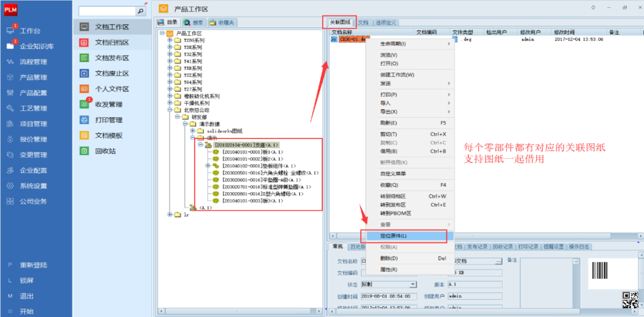Click the 个人文件区 icon
The image size is (644, 317).
click(x=85, y=89)
